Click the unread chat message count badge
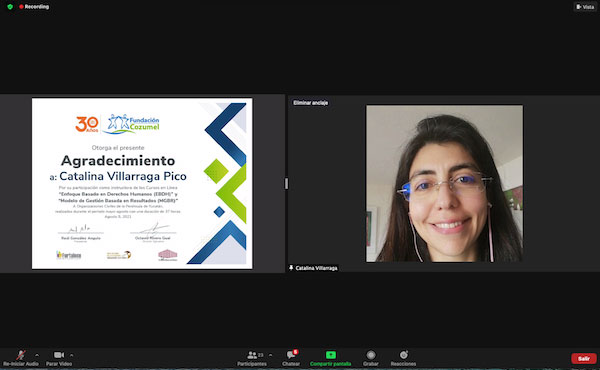The width and height of the screenshot is (600, 370). (x=295, y=352)
